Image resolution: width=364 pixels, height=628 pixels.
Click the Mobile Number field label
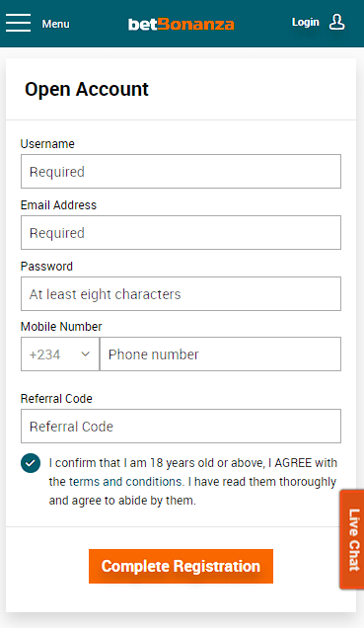61,327
